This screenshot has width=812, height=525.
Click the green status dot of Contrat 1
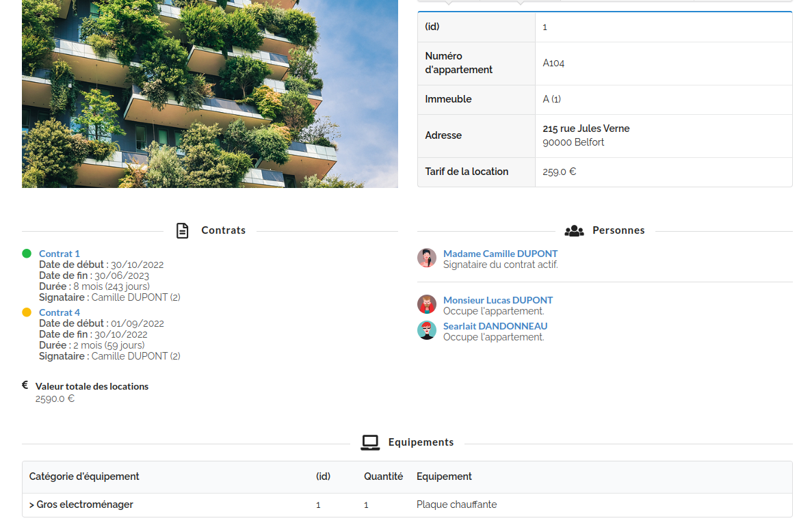pos(27,254)
